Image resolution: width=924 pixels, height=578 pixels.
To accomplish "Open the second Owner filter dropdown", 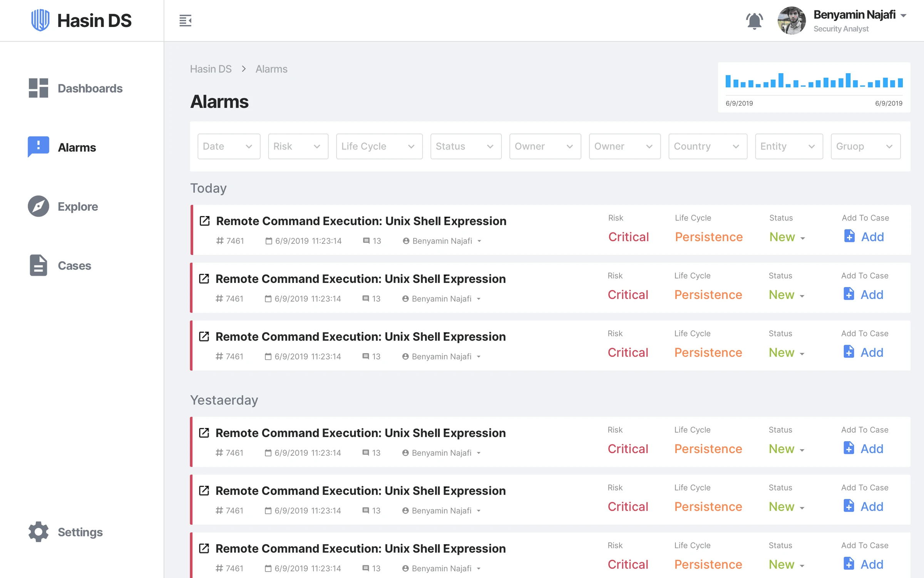I will 624,146.
